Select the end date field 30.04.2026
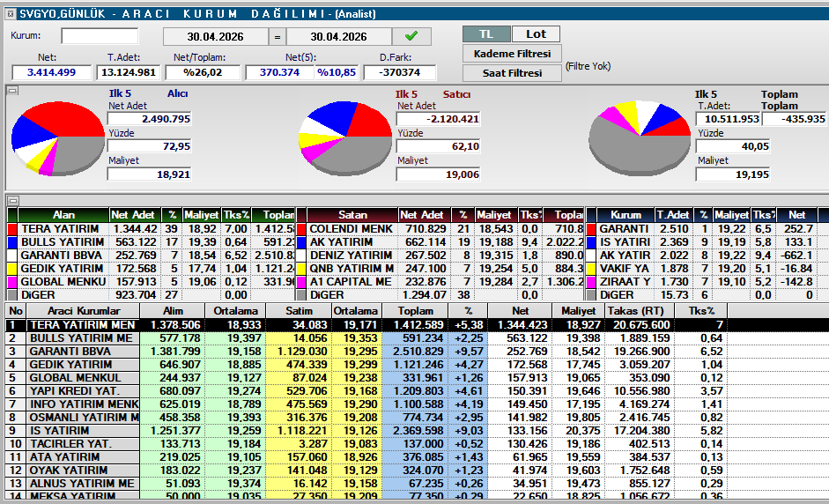 click(338, 37)
